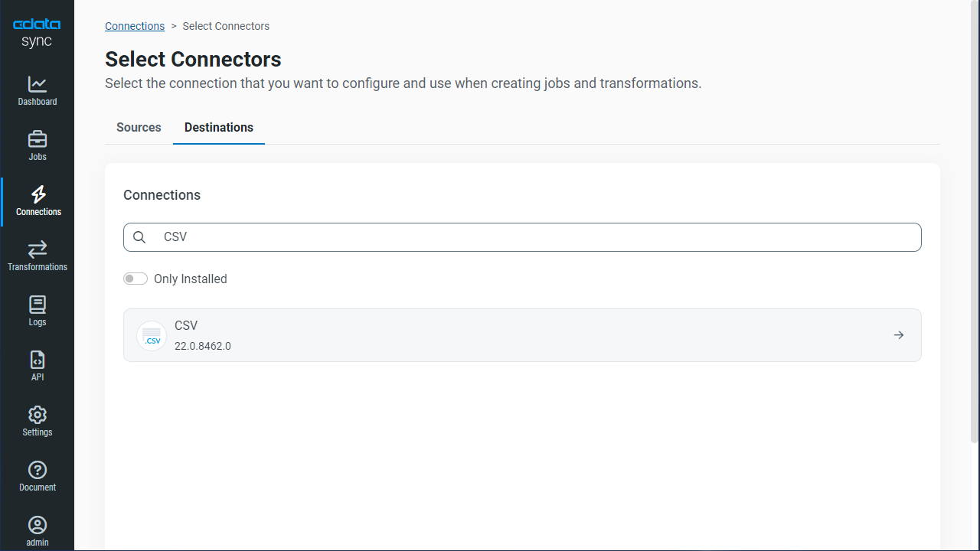Open the Logs book icon
The height and width of the screenshot is (551, 980).
(37, 305)
